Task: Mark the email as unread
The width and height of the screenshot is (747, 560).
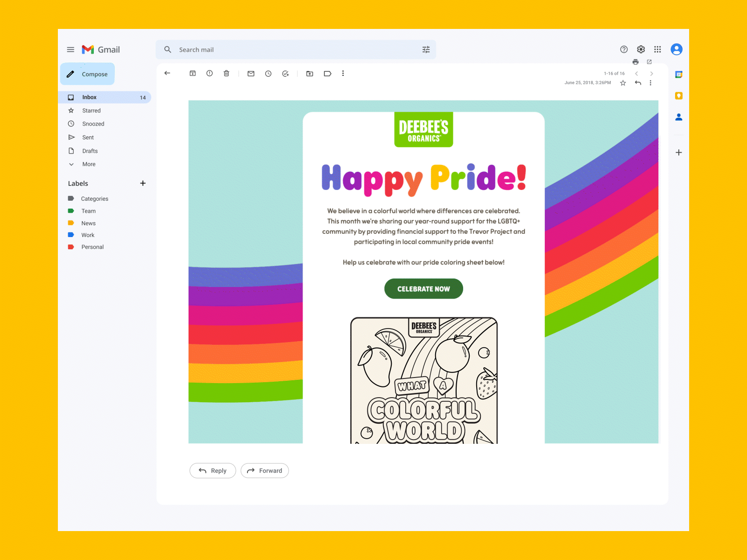Action: (x=251, y=73)
